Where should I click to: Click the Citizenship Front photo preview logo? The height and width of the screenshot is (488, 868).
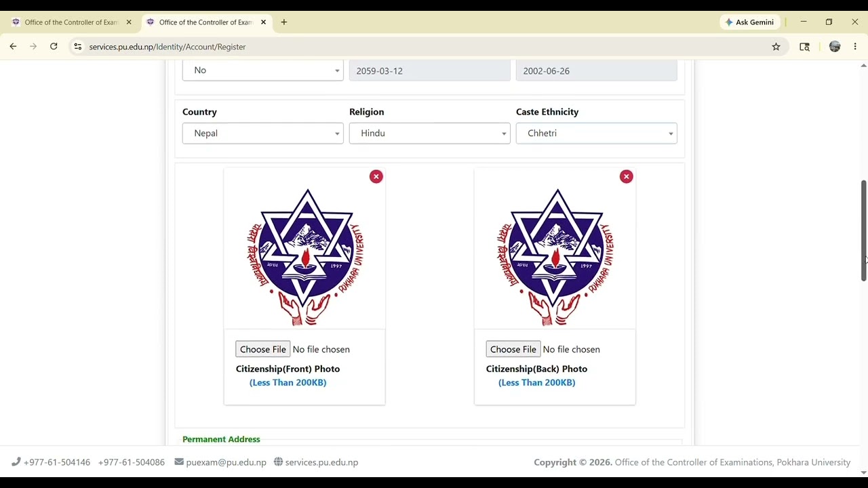click(305, 257)
